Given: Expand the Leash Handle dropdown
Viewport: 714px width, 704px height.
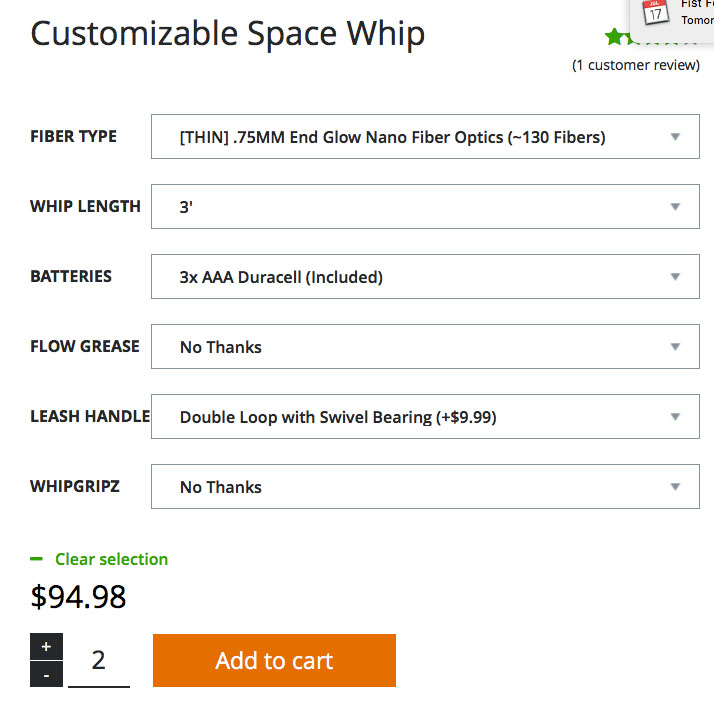Looking at the screenshot, I should pos(424,417).
